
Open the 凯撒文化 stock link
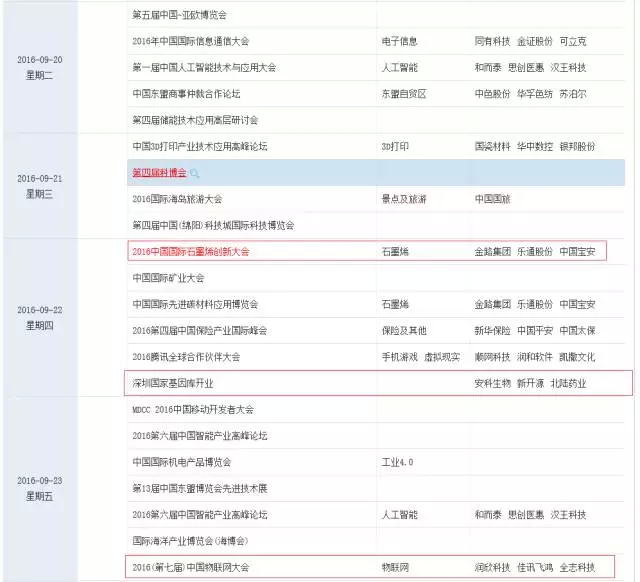577,356
